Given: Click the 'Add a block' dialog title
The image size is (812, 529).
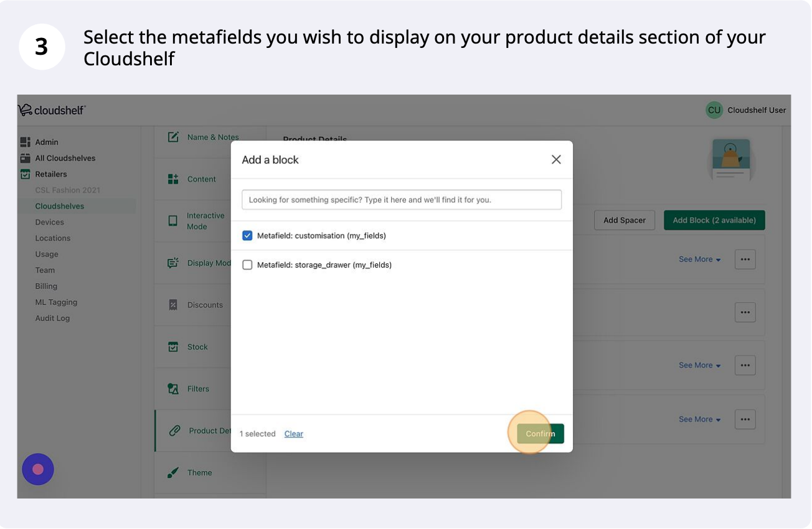Looking at the screenshot, I should [x=270, y=160].
